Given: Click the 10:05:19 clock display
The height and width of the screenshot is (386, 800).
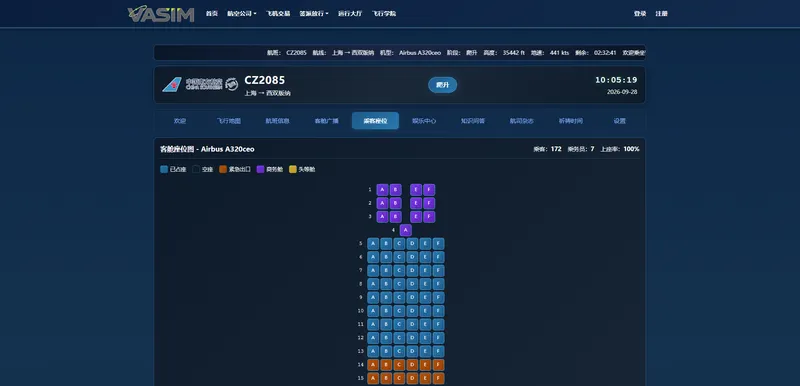Looking at the screenshot, I should (x=616, y=80).
